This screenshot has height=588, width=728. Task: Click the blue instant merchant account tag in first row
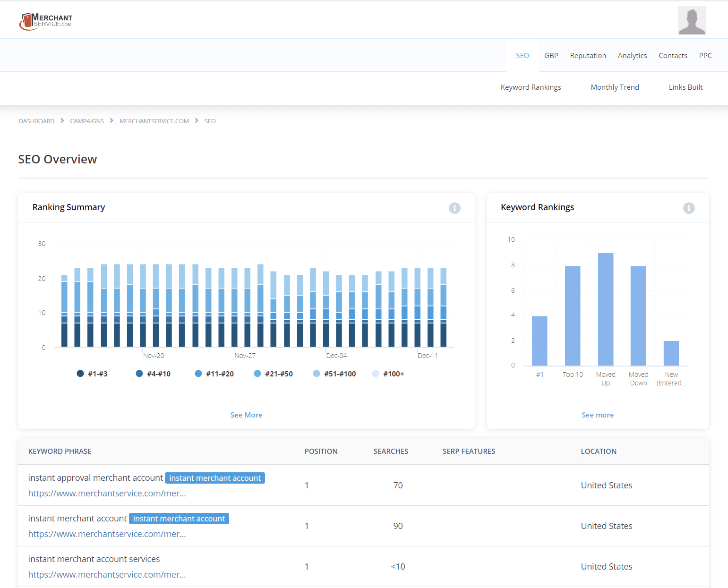coord(215,478)
